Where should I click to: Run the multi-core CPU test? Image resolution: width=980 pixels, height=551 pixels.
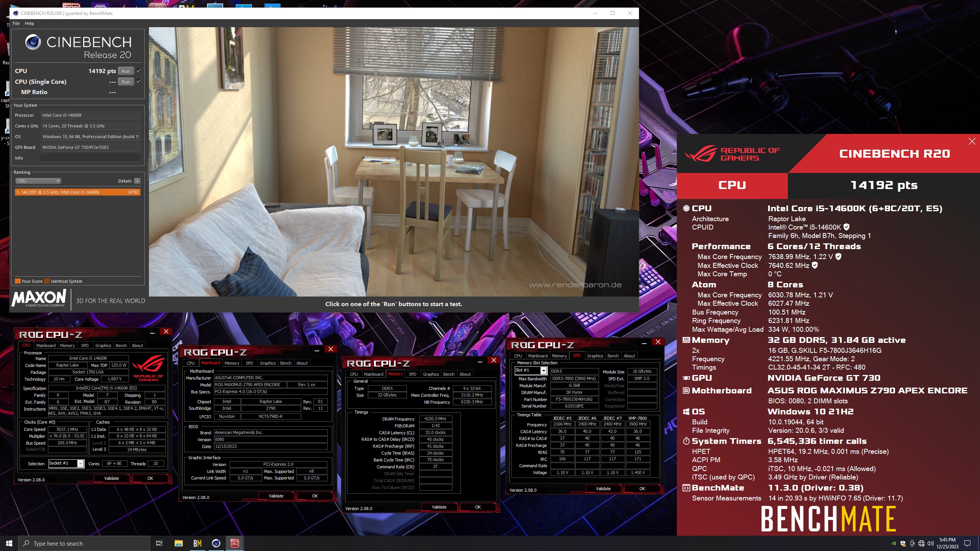pyautogui.click(x=126, y=71)
